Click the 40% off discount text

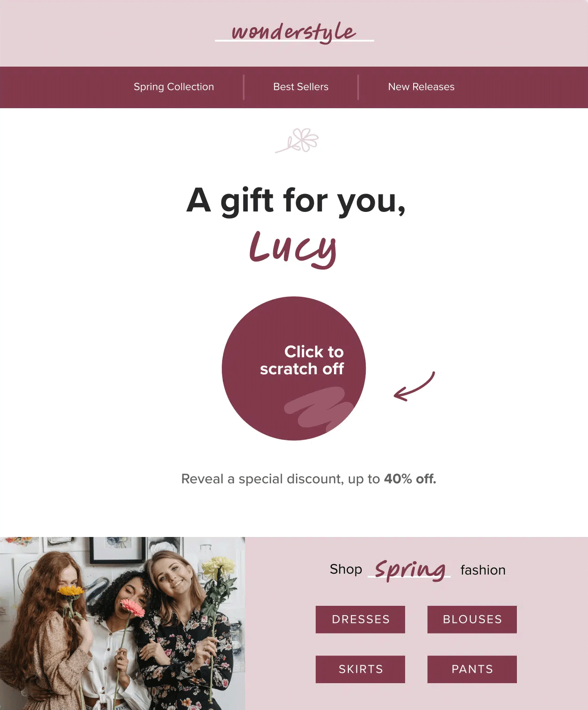[410, 479]
